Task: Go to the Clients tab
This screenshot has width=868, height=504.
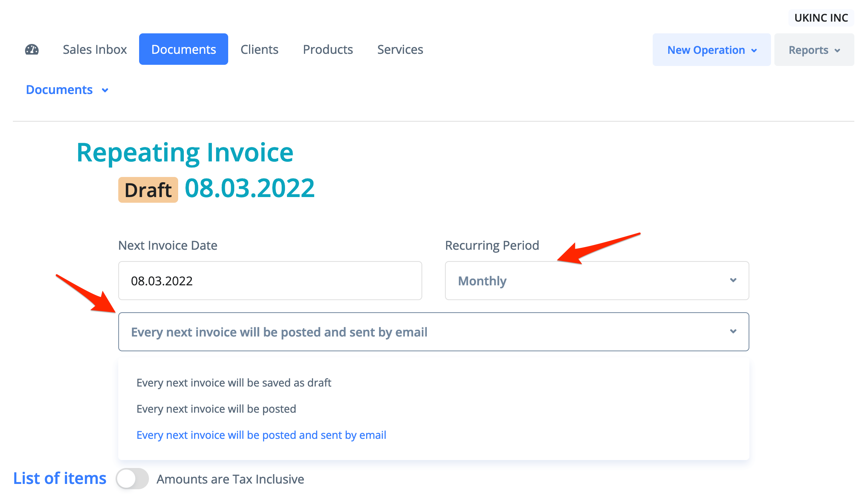Action: pos(259,50)
